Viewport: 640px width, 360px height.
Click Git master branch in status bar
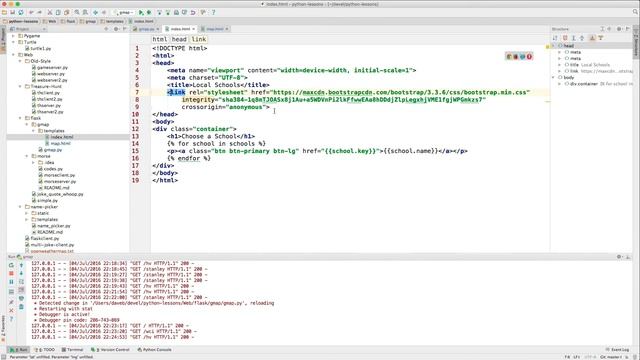[611, 357]
